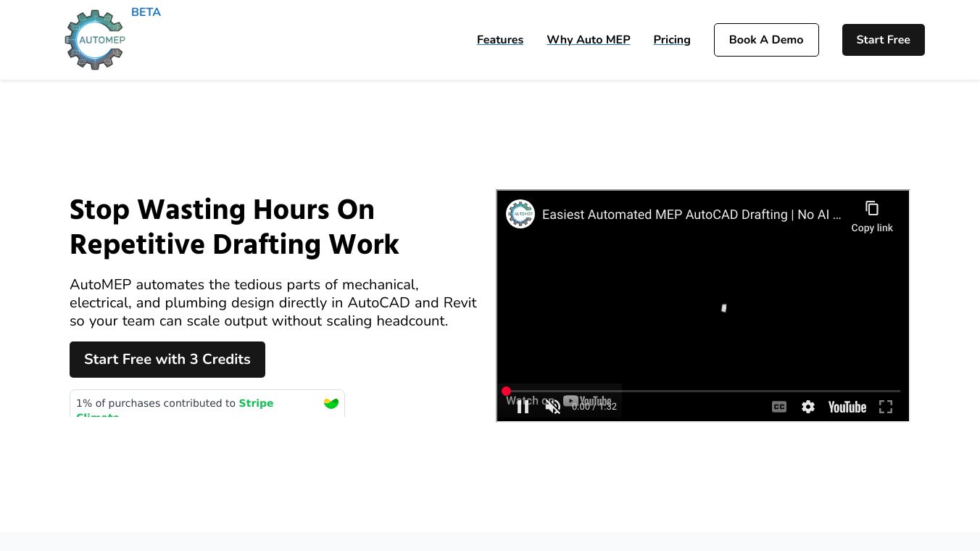Click the YouTube logo in player controls
980x551 pixels.
click(847, 407)
